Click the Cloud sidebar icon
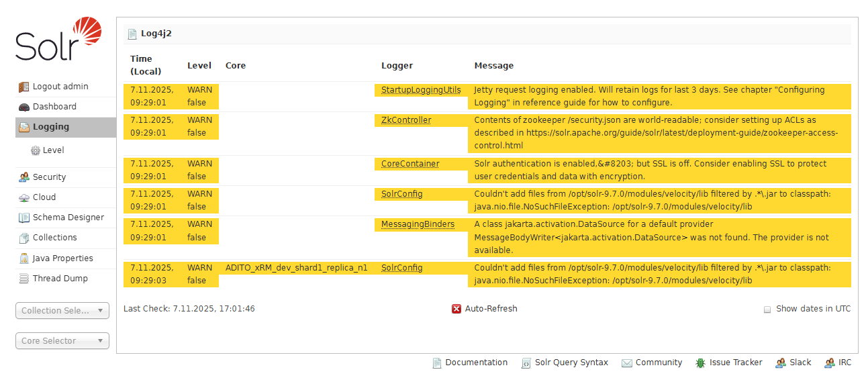This screenshot has height=382, width=868. [24, 197]
